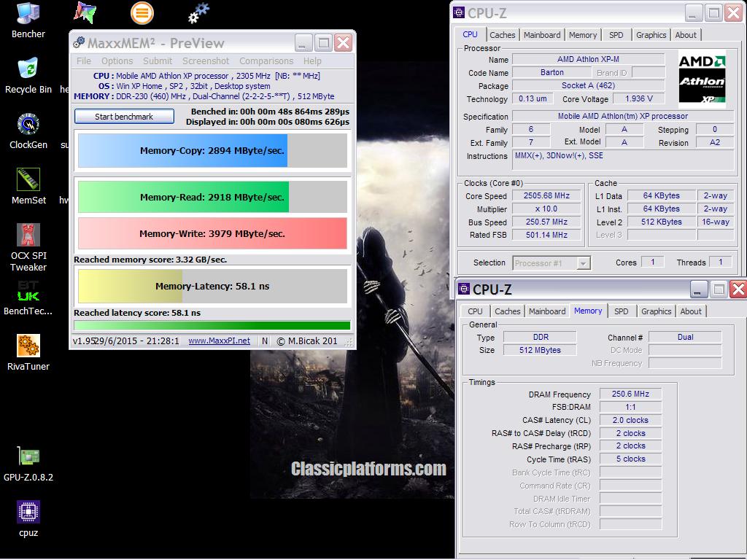The width and height of the screenshot is (747, 560).
Task: Open the GPU-Z.0.8.2 desktop icon
Action: tap(28, 464)
